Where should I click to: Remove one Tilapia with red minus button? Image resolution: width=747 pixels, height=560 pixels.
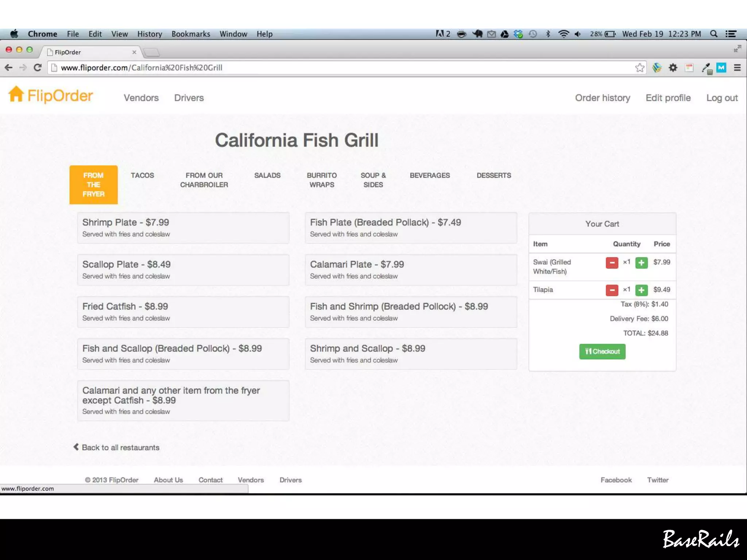point(612,290)
